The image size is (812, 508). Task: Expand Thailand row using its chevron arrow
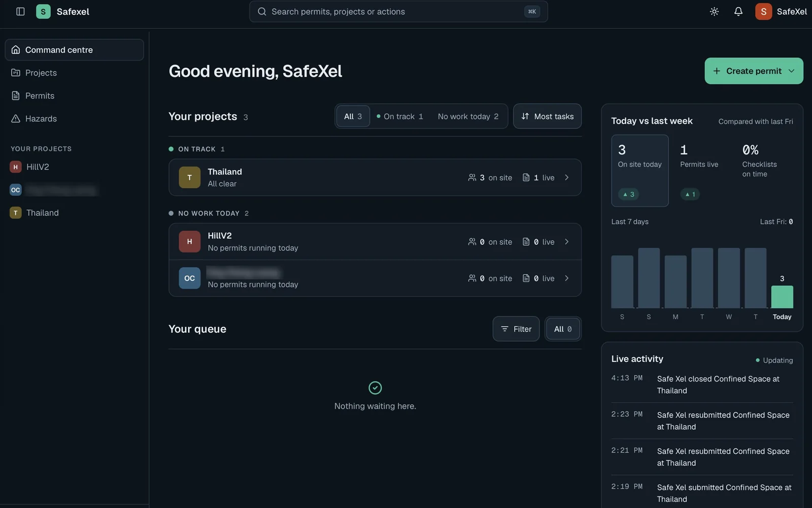click(567, 177)
